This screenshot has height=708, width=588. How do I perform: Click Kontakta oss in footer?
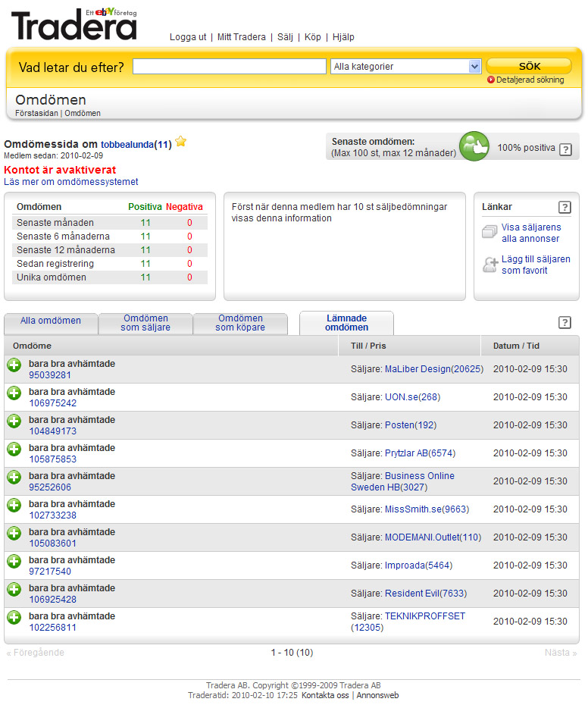point(325,695)
